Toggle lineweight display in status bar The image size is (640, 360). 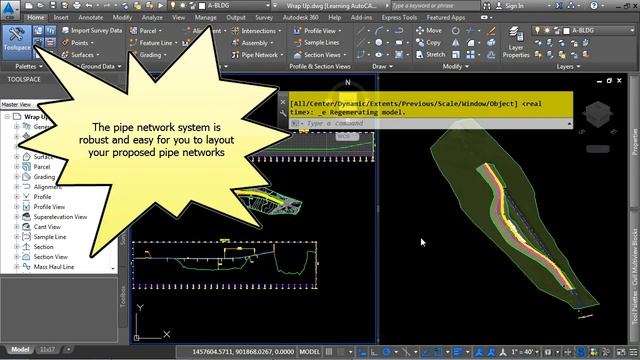(458, 351)
